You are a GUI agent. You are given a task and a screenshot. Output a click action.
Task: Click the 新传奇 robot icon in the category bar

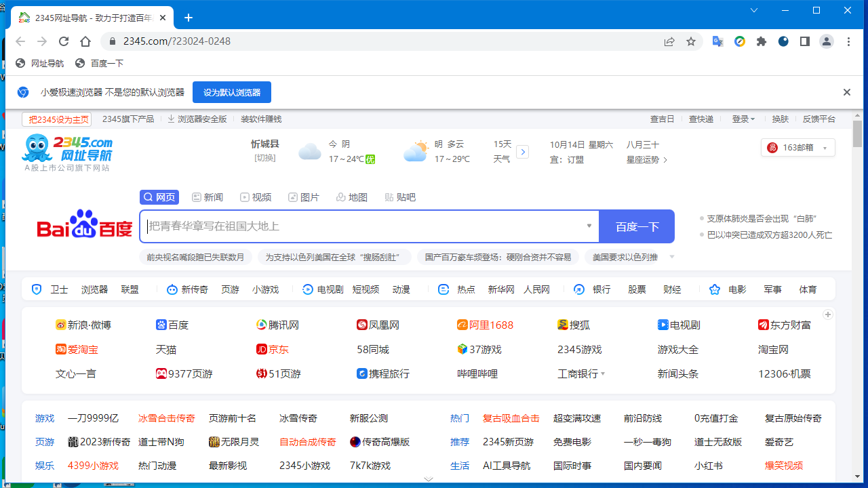[x=172, y=289]
